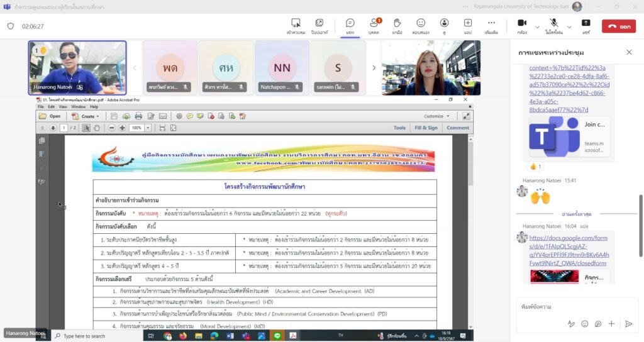This screenshot has height=342, width=644.
Task: Click the Share screen icon
Action: pyautogui.click(x=586, y=26)
